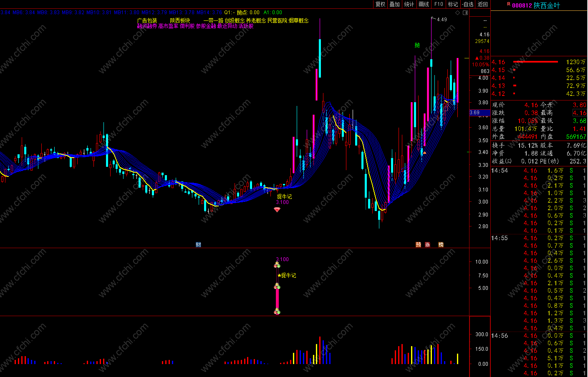Click the diamond icon above the chart
The height and width of the screenshot is (377, 588).
(457, 13)
